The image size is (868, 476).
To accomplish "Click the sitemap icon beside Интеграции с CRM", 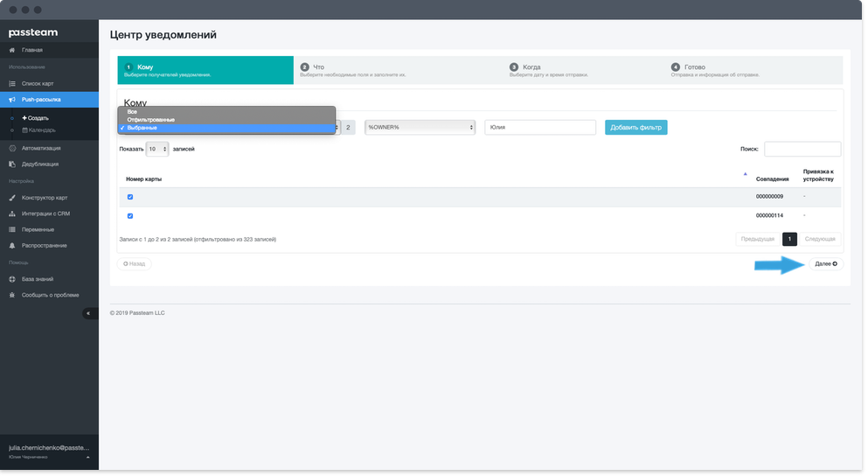I will coord(12,213).
